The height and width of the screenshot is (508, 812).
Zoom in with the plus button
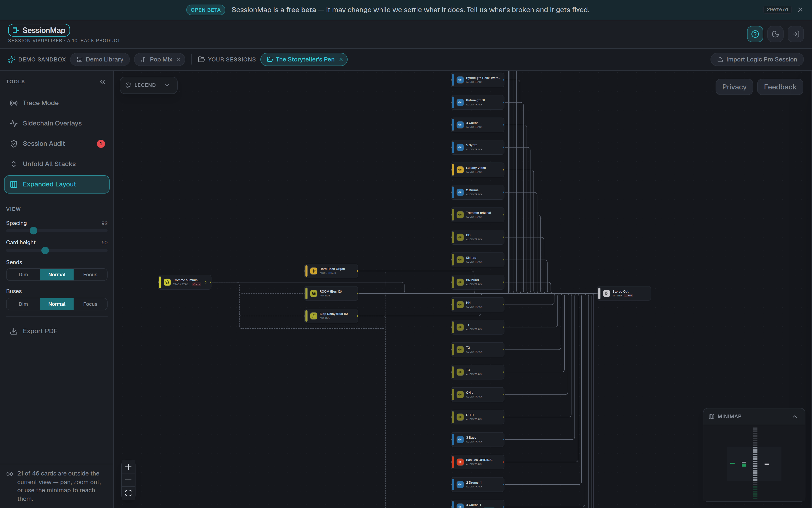(128, 467)
